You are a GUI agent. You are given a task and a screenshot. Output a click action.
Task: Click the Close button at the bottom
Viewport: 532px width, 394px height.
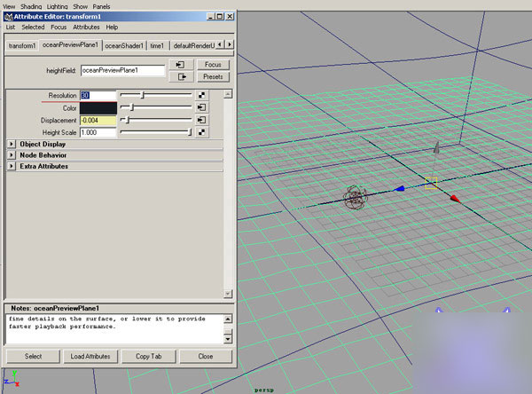click(x=206, y=357)
